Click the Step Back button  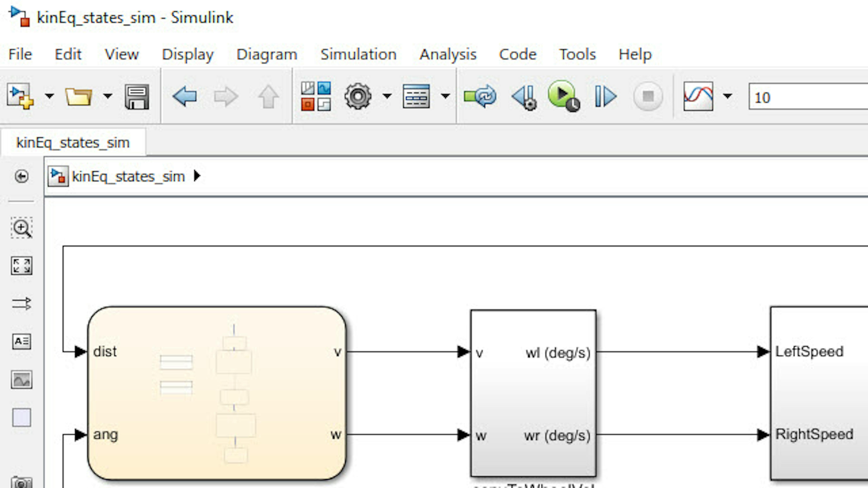coord(524,97)
